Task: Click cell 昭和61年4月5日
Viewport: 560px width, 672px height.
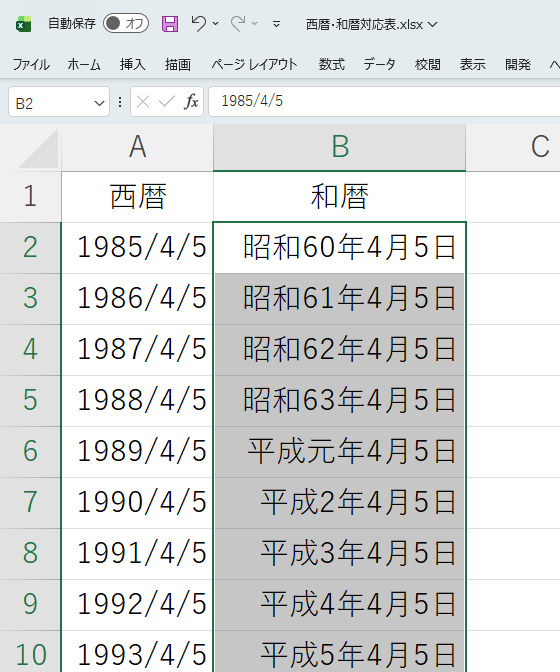Action: coord(339,299)
